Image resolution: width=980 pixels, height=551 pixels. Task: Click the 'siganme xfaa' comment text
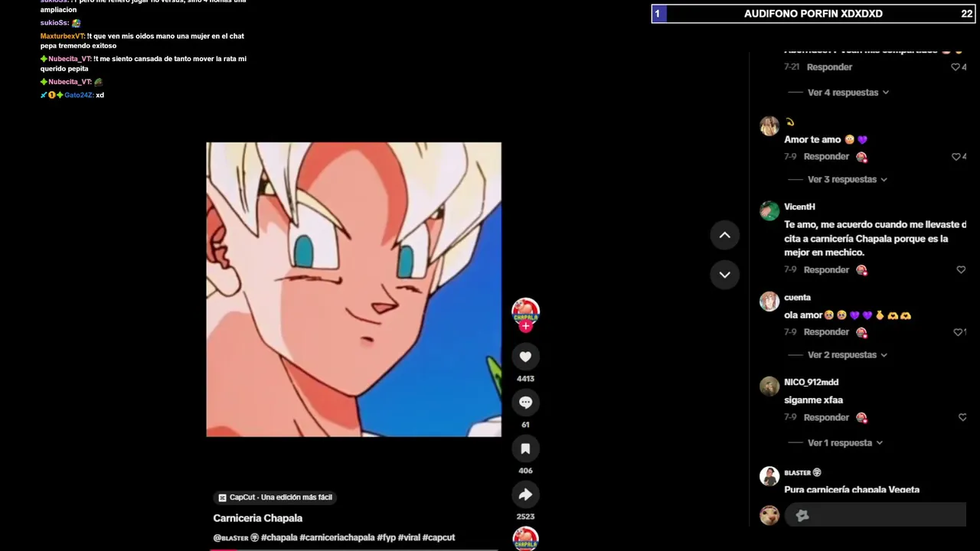pos(813,400)
